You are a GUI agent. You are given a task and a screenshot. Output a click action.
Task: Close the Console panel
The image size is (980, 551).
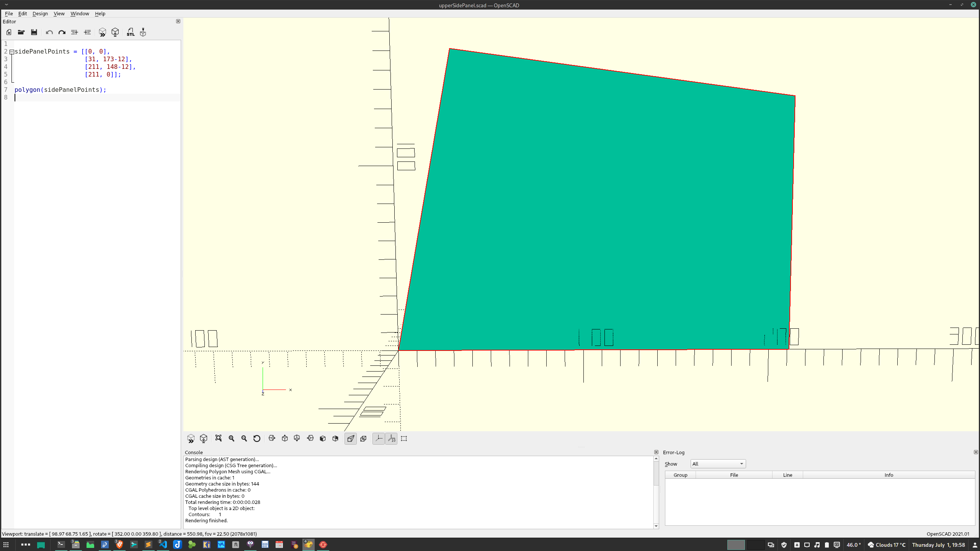click(656, 452)
